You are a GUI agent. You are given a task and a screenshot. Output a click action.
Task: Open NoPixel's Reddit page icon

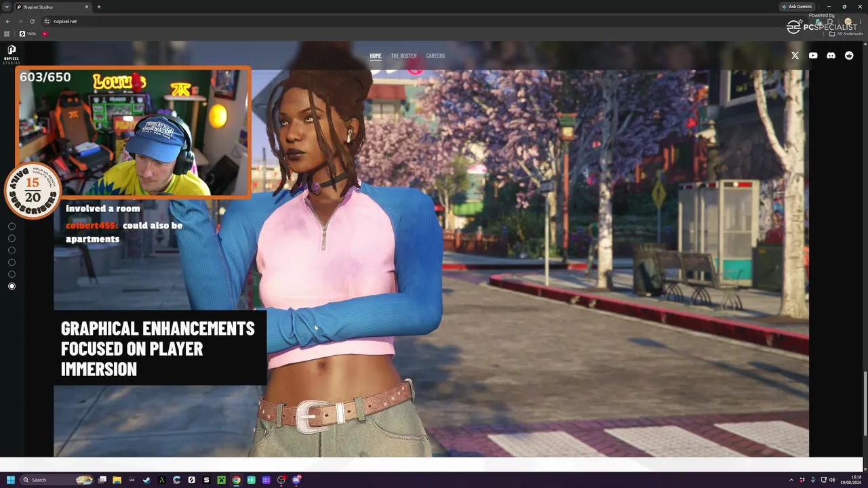[849, 56]
